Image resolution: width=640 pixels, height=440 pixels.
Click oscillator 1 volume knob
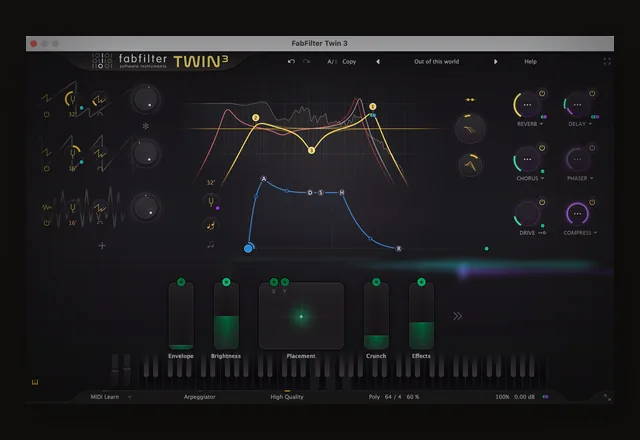pyautogui.click(x=145, y=99)
